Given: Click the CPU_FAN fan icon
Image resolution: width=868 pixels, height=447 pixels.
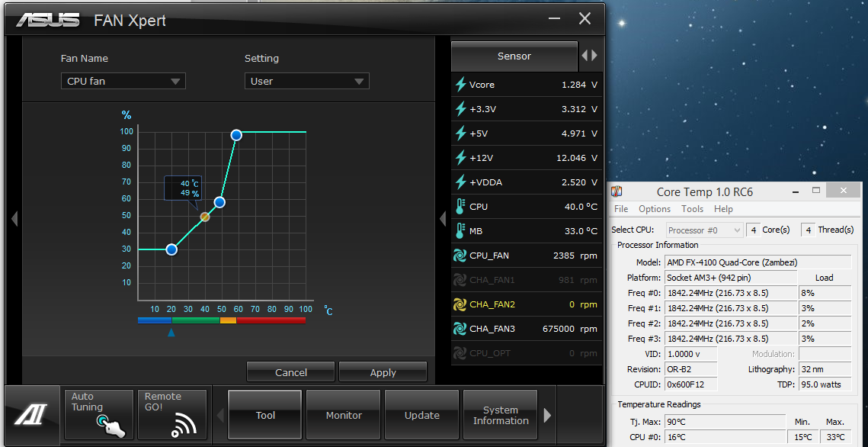Looking at the screenshot, I should click(460, 256).
